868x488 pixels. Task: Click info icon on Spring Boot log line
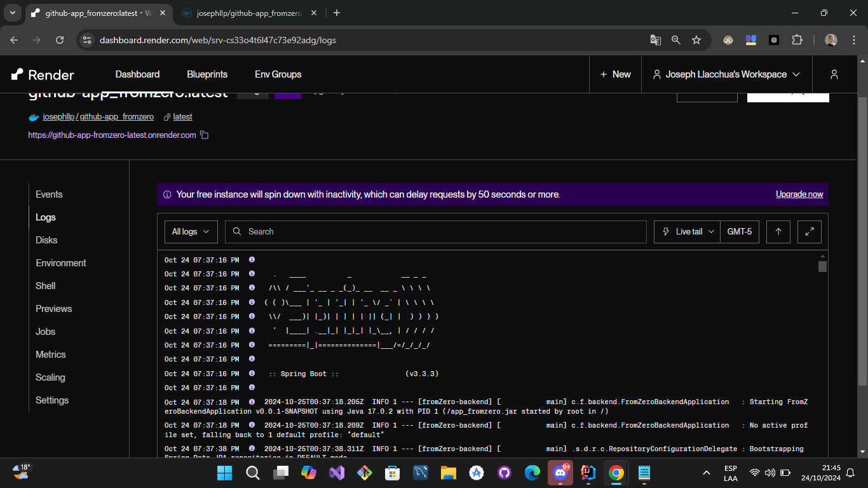pyautogui.click(x=252, y=374)
